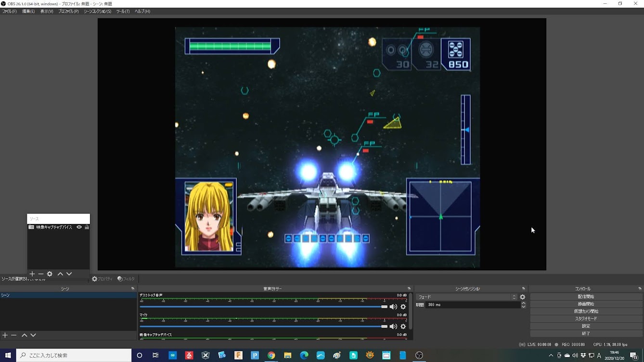Click the スタジオモード button
The height and width of the screenshot is (362, 644).
586,319
